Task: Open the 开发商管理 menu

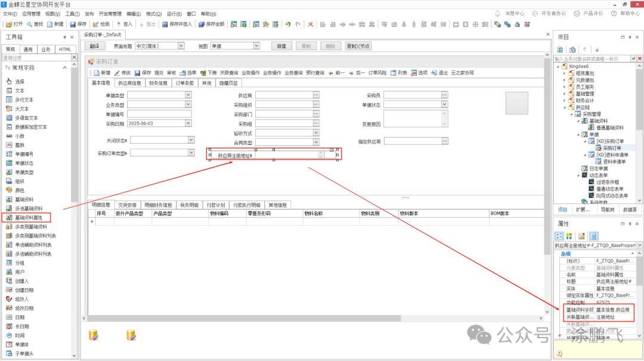Action: (110, 13)
